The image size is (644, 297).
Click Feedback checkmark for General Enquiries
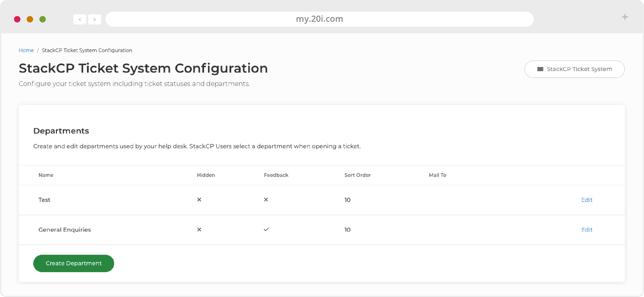pyautogui.click(x=266, y=229)
